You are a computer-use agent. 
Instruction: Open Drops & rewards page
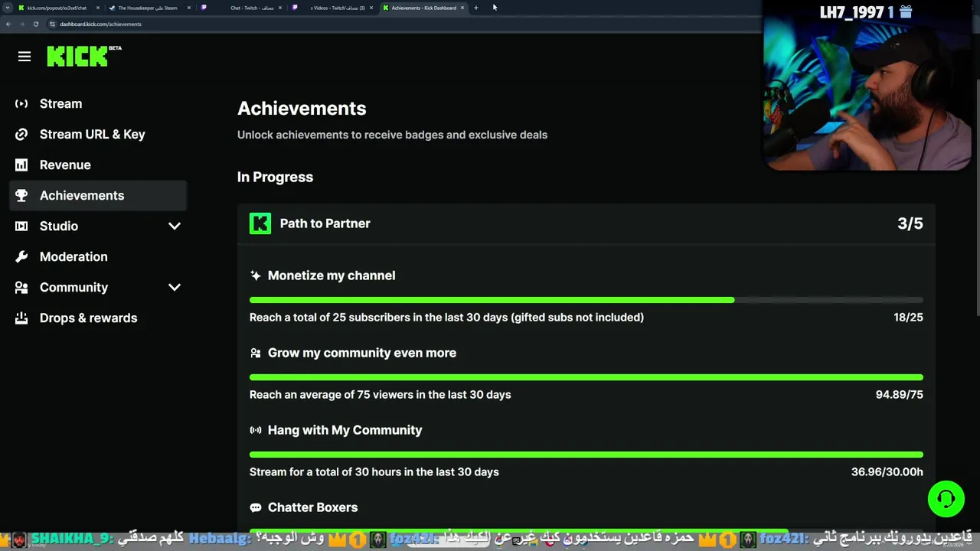click(97, 318)
